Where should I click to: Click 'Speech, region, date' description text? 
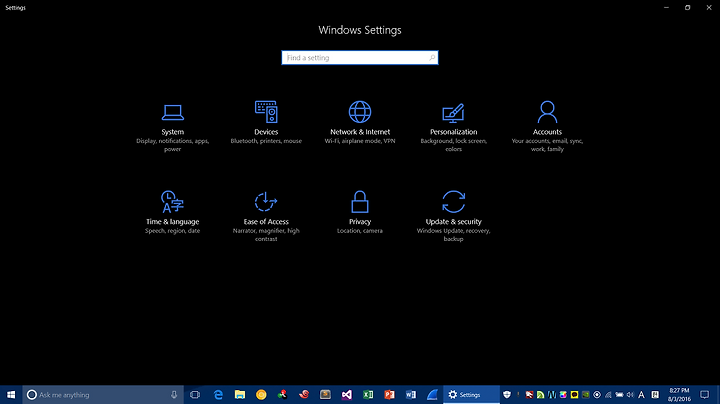click(x=173, y=231)
